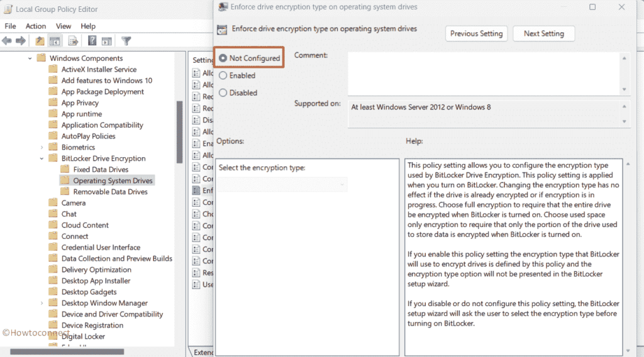This screenshot has width=644, height=357.
Task: Click the Help pane scroll-down arrow
Action: pos(628,351)
